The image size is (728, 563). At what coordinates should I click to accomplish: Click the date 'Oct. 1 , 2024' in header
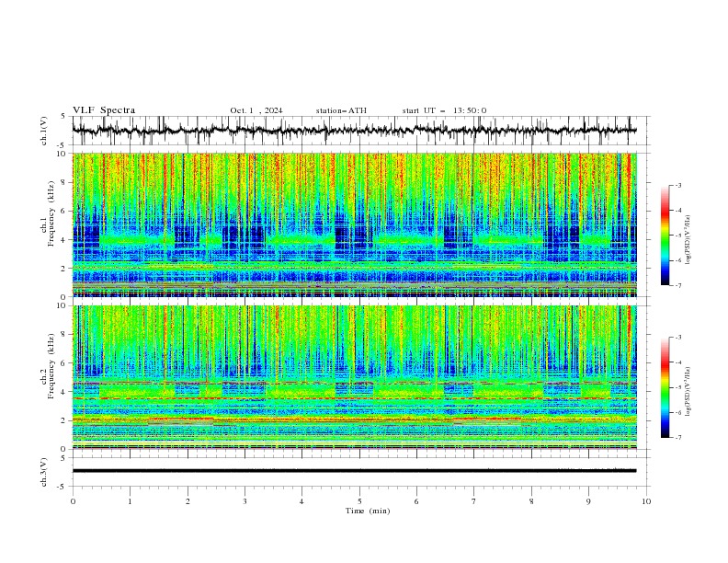pyautogui.click(x=256, y=110)
